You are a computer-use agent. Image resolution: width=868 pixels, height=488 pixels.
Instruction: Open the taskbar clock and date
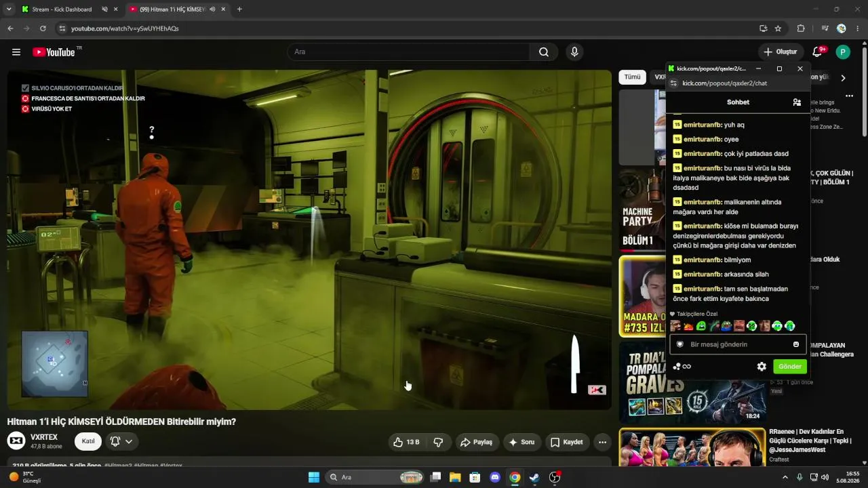848,477
